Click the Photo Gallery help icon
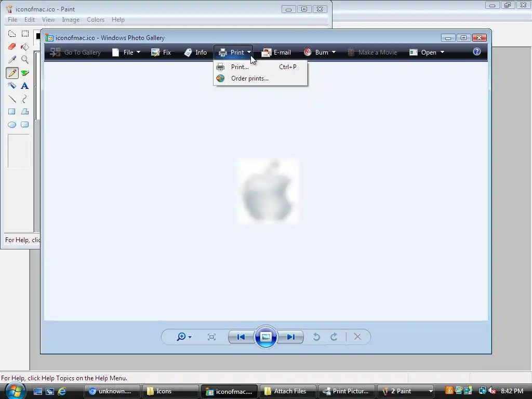This screenshot has width=532, height=399. [477, 51]
